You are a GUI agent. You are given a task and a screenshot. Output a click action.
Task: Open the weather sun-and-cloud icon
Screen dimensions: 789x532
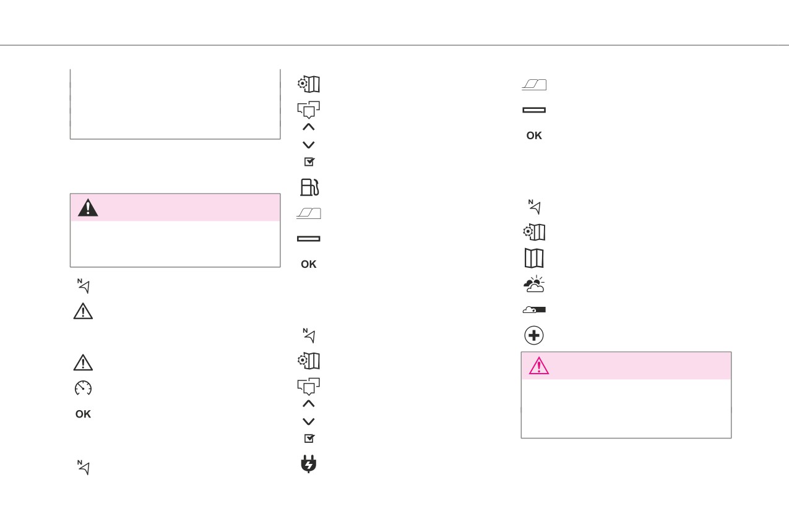click(x=533, y=284)
